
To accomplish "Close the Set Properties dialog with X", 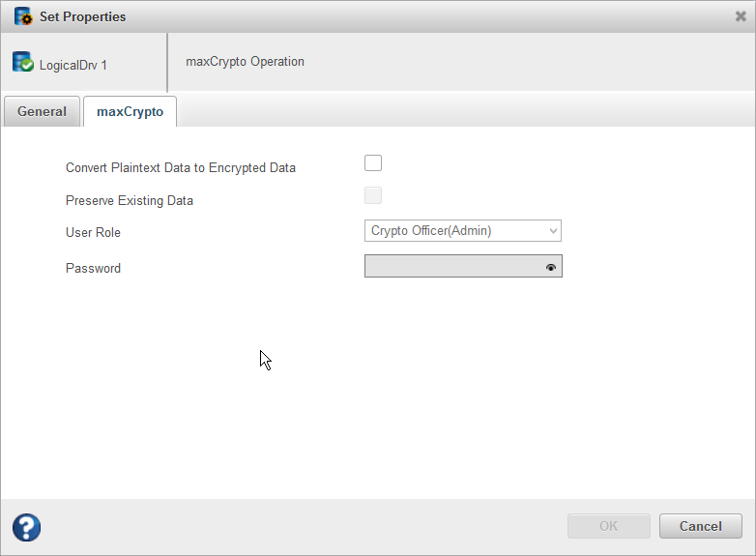I will coord(741,16).
